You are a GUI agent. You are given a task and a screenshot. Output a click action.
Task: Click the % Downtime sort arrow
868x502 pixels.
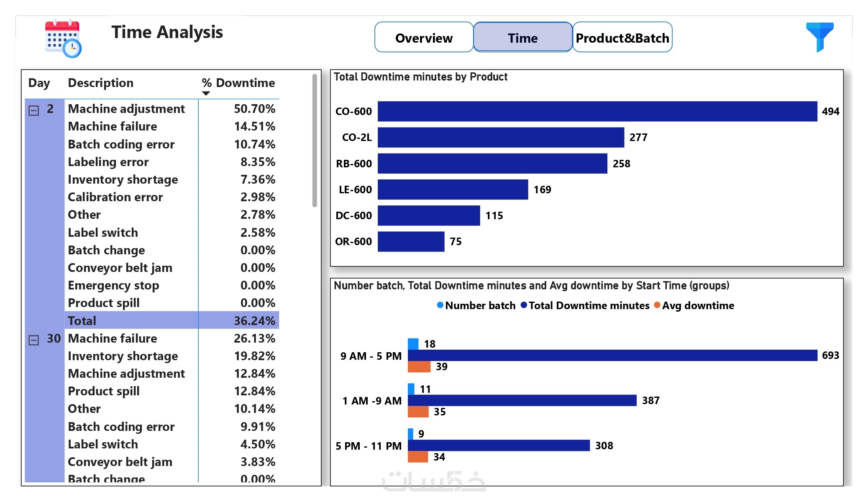[x=206, y=93]
